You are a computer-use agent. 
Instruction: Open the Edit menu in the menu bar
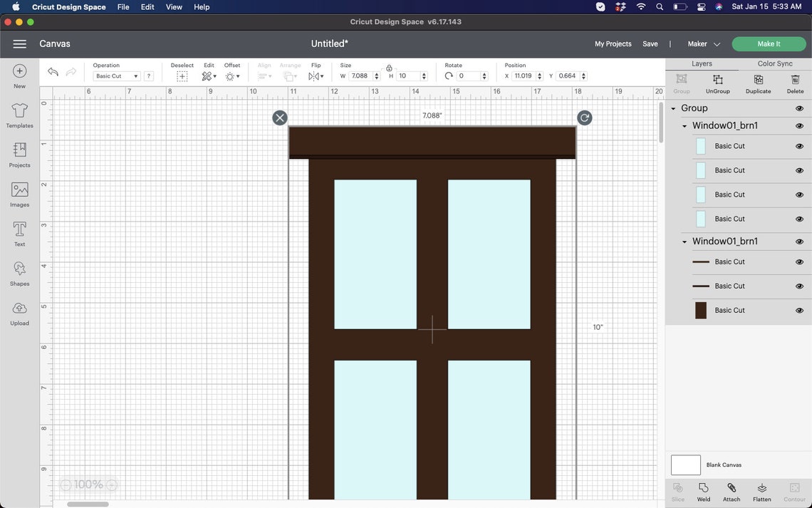[x=147, y=6]
